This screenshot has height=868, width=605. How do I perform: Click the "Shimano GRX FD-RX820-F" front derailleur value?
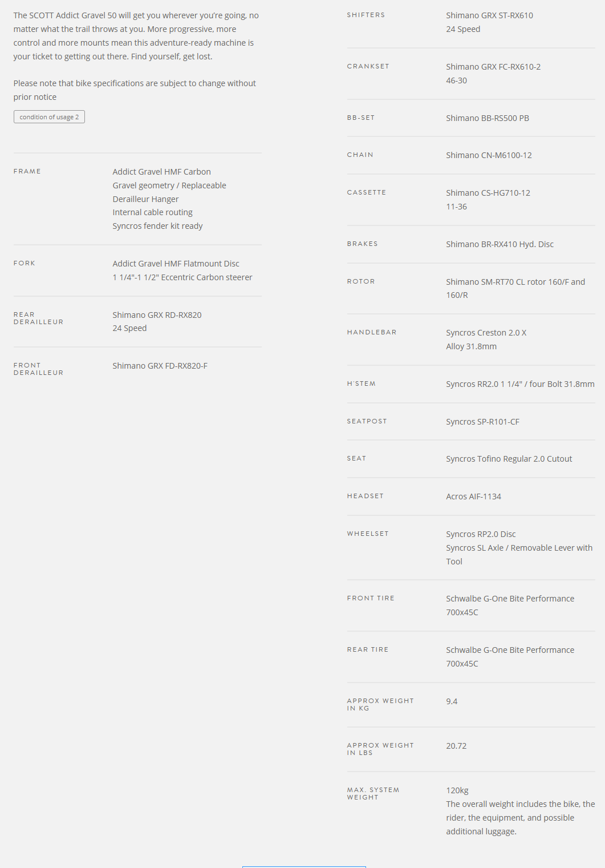point(160,366)
